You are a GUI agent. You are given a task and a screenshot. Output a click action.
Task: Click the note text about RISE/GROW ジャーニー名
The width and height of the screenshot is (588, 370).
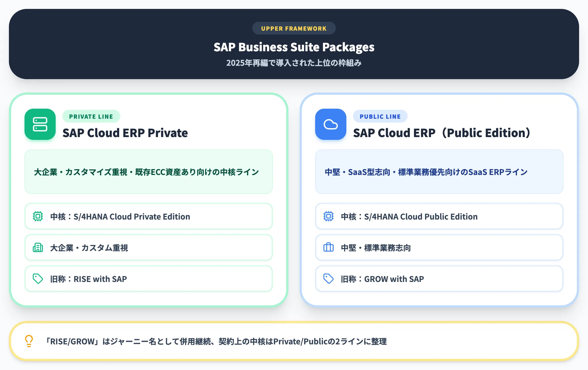click(x=216, y=341)
